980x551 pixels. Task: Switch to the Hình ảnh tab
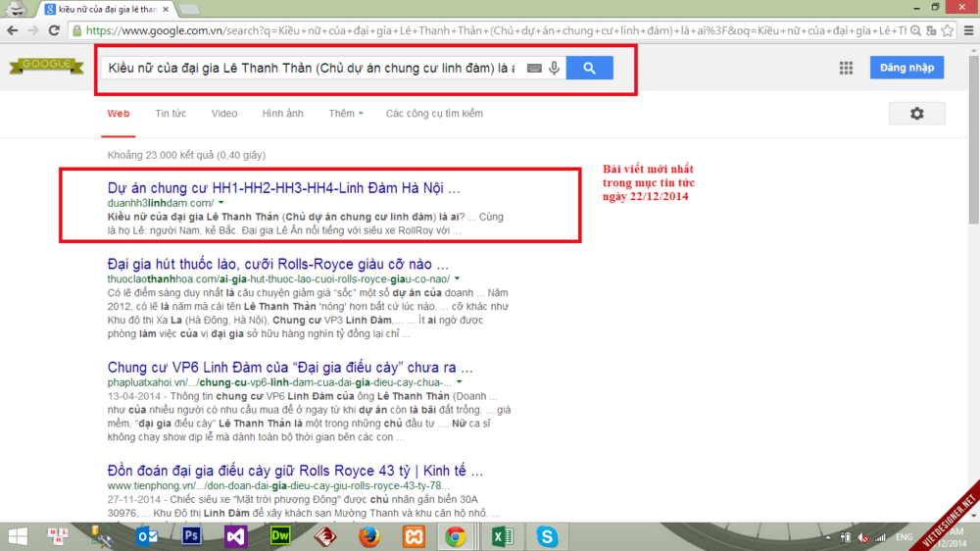[x=282, y=113]
